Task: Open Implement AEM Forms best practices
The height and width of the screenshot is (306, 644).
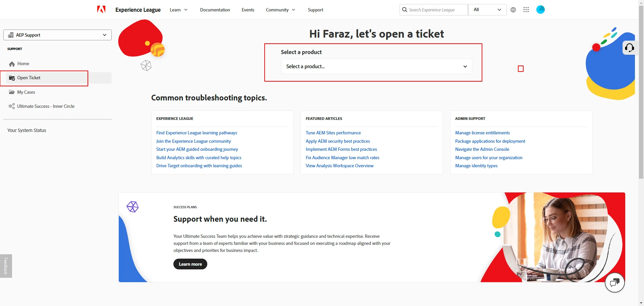Action: pyautogui.click(x=341, y=149)
